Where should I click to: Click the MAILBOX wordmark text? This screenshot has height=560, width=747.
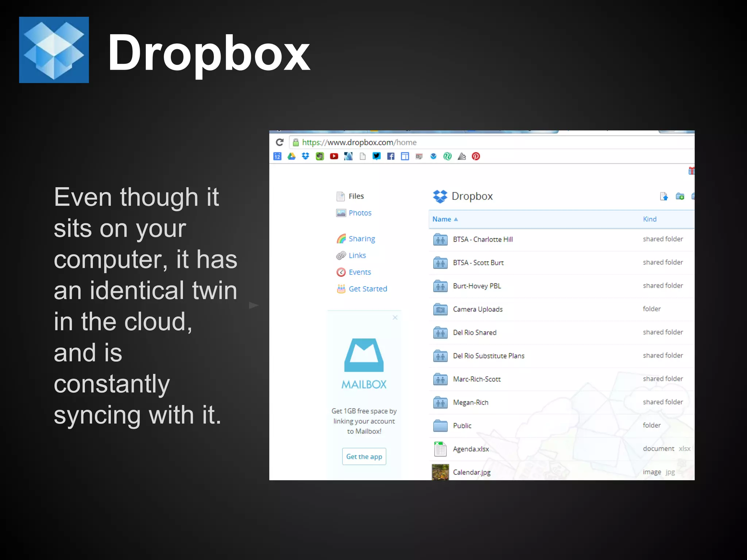[x=364, y=385]
